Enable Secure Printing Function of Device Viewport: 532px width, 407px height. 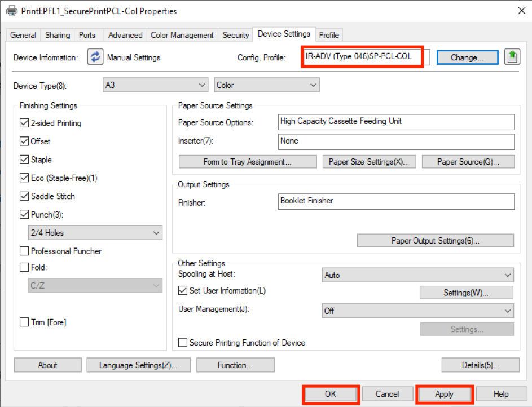tap(183, 342)
